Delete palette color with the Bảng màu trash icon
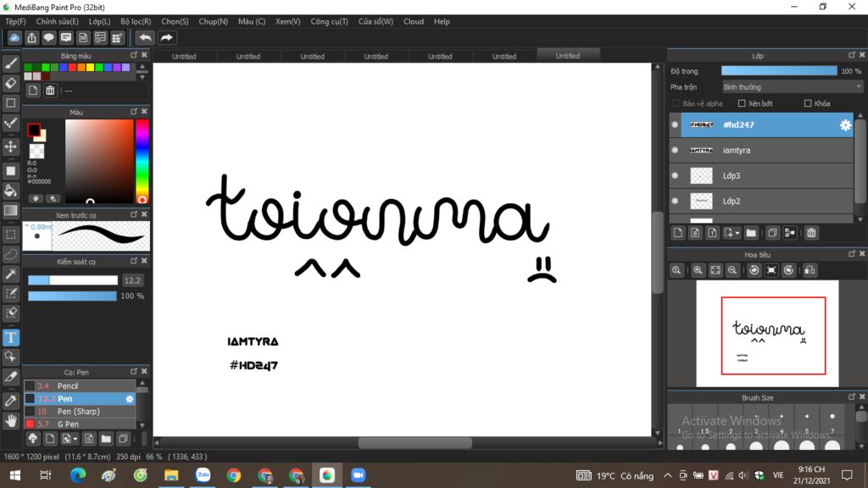This screenshot has height=488, width=868. (50, 91)
